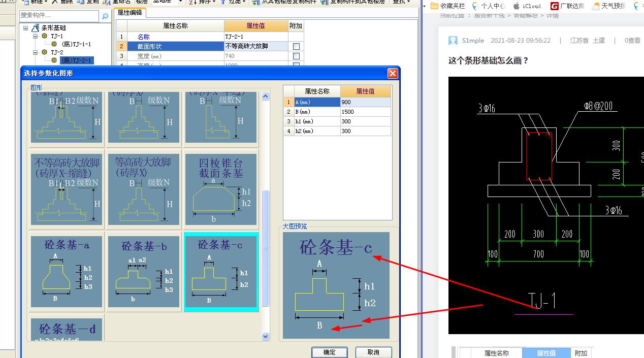Click the 搜索构件 search field
This screenshot has height=358, width=644.
click(60, 16)
